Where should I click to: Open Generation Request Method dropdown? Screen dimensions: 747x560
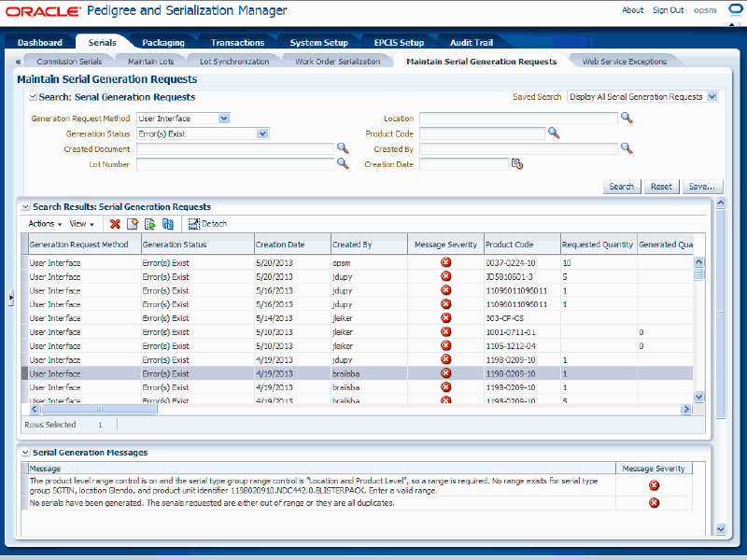point(224,119)
